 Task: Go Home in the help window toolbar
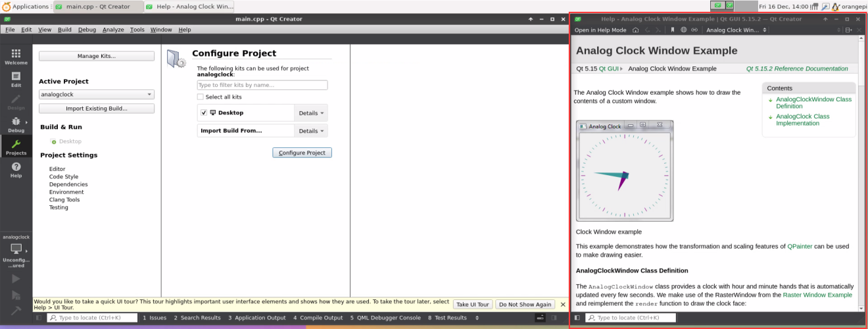click(x=635, y=30)
